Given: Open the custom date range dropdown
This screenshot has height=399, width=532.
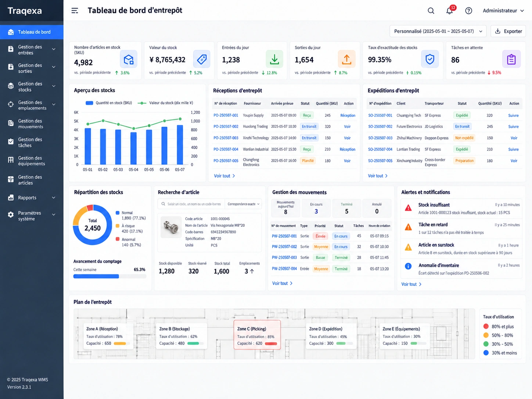Looking at the screenshot, I should (x=438, y=31).
